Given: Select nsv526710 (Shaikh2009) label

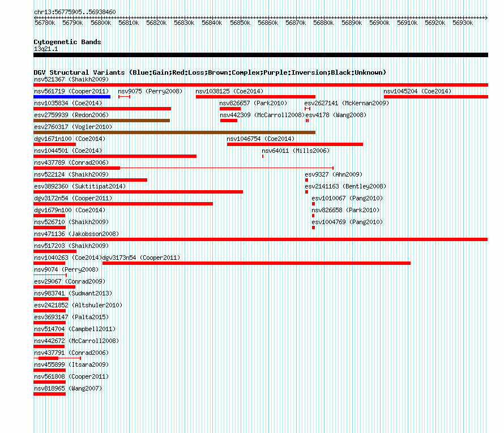Looking at the screenshot, I should [x=71, y=222].
